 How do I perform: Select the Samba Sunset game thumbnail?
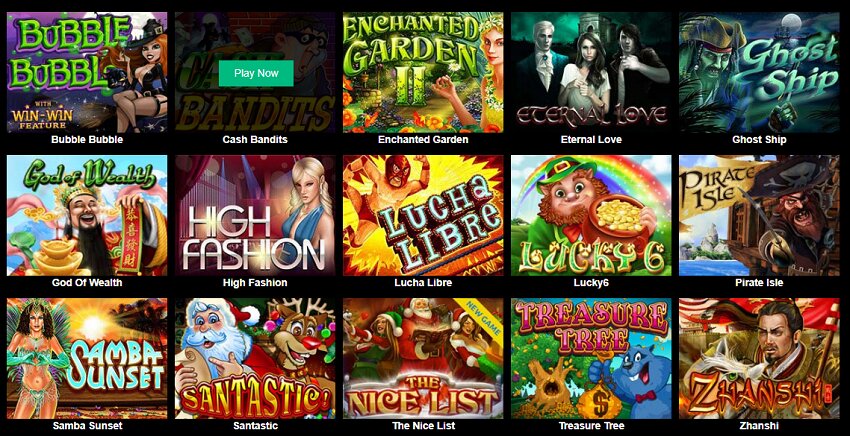point(87,358)
